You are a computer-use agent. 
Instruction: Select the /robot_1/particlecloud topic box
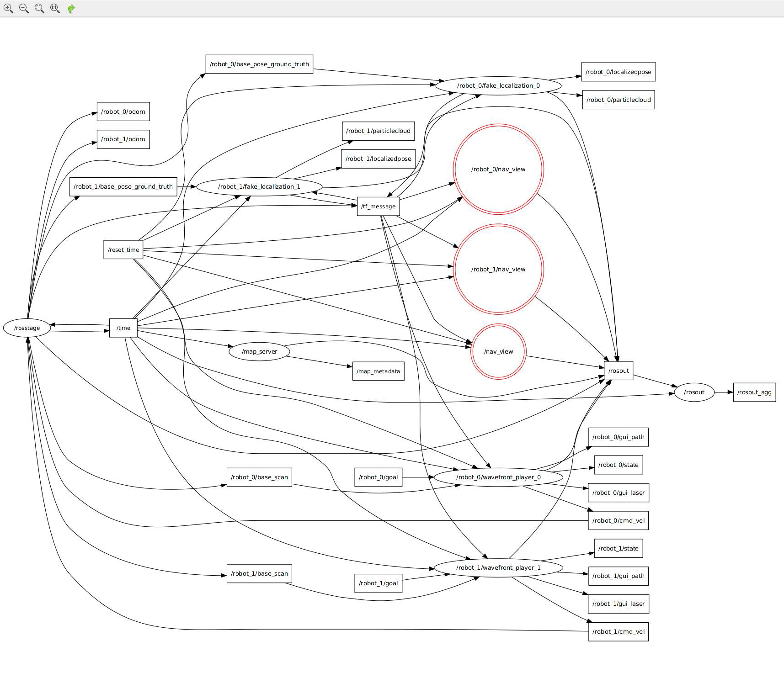coord(378,131)
